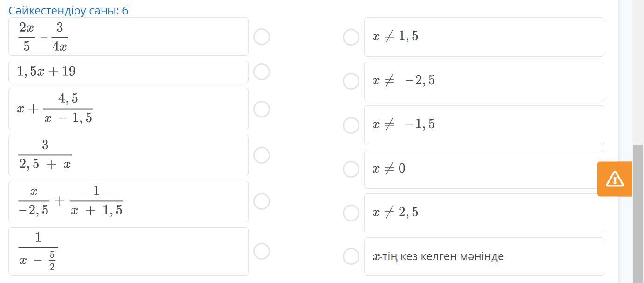The image size is (644, 283).
Task: Select the x ≠ 0 radio button
Action: [x=351, y=169]
